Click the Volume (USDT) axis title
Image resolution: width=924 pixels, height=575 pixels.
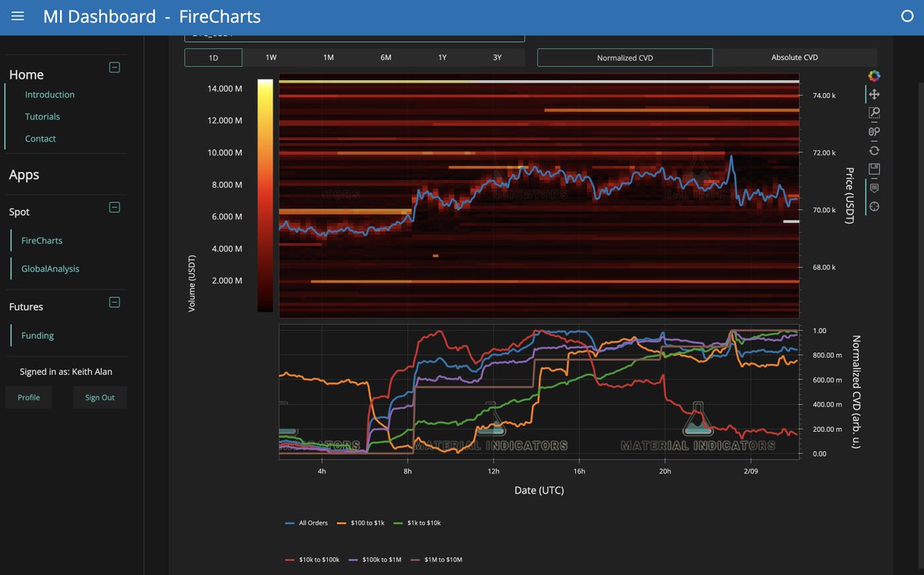192,282
